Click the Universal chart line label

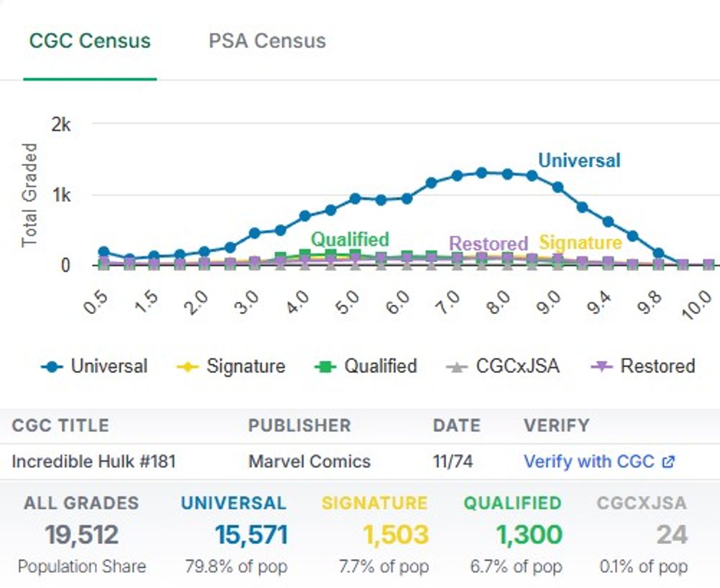click(x=579, y=160)
